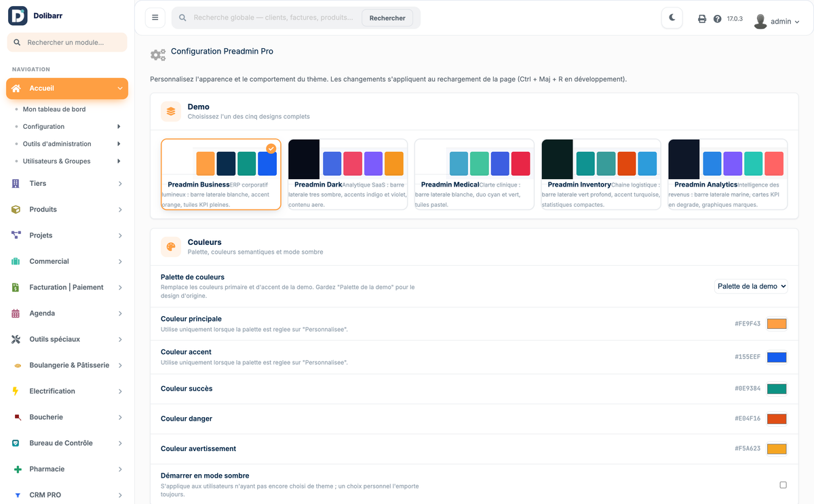814x504 pixels.
Task: Click the Outils spéciaux tools icon
Action: [x=16, y=339]
